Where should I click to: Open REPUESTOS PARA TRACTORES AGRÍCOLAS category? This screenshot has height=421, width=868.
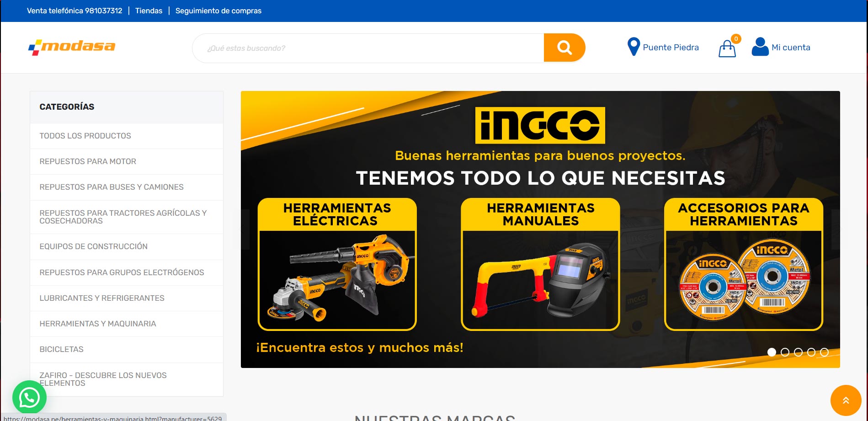coord(127,217)
